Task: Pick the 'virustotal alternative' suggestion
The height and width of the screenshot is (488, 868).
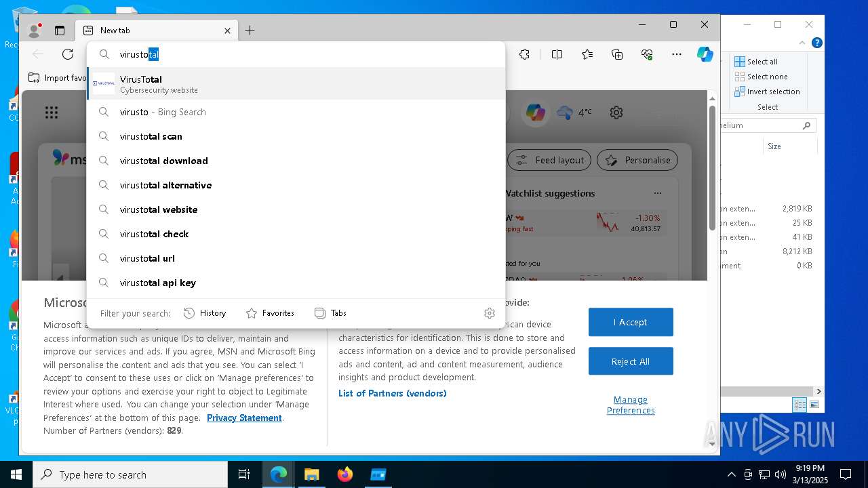Action: (296, 185)
